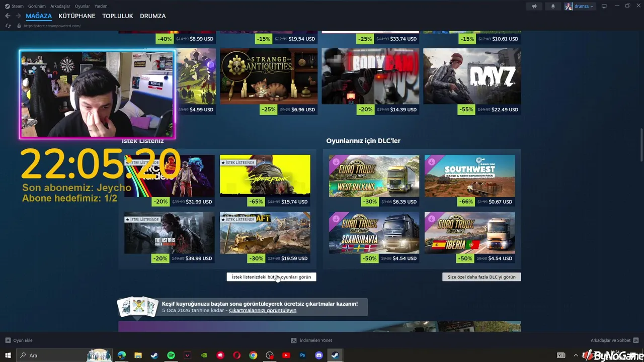Open 'İndirmeleri Yönet' downloads manager
The height and width of the screenshot is (362, 644).
tap(312, 340)
